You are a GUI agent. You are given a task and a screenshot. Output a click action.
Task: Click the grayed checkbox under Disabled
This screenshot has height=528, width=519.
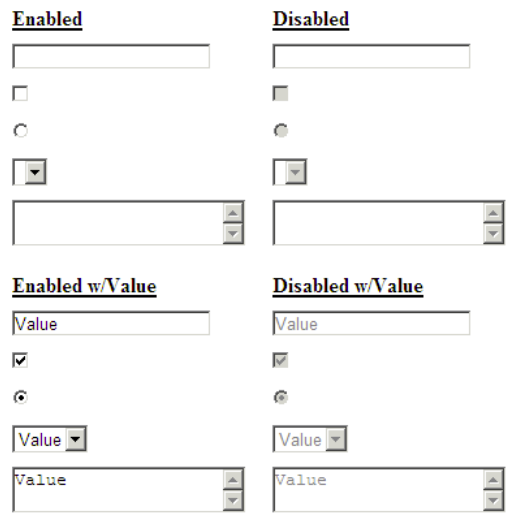281,93
